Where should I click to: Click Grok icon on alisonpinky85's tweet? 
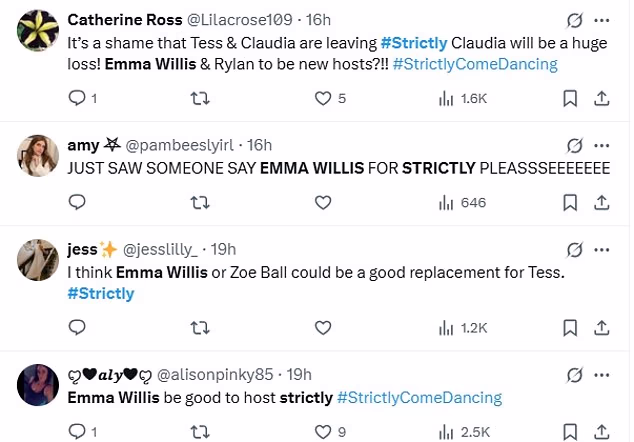(x=575, y=373)
